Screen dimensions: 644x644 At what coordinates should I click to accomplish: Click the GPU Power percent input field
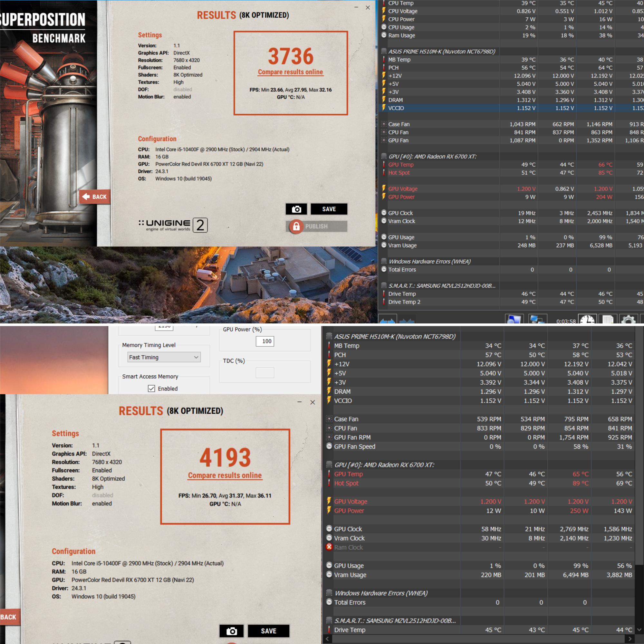[265, 341]
